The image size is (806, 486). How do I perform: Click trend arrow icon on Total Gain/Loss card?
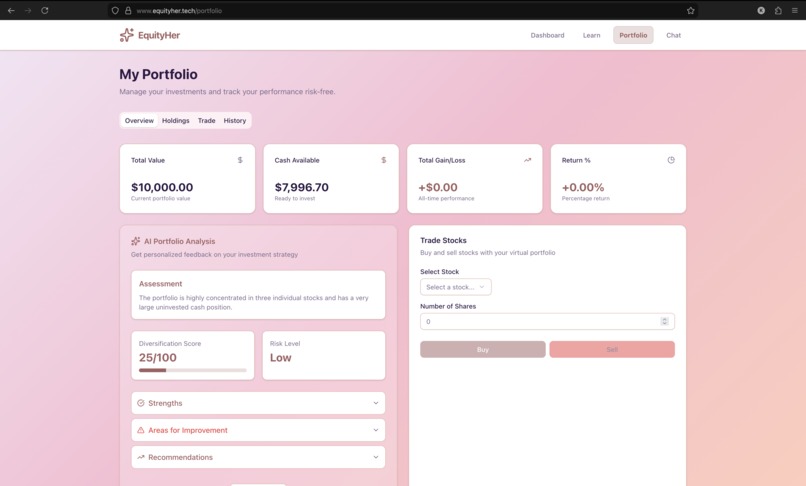click(527, 160)
